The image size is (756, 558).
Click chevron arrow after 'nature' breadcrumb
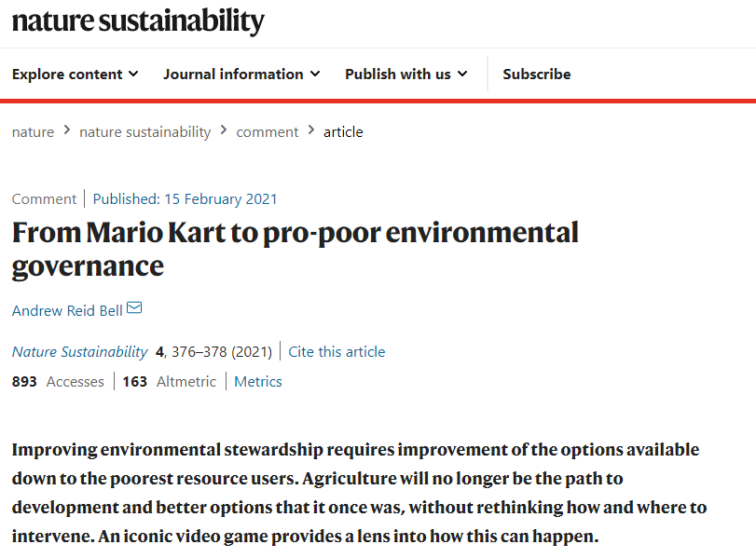click(67, 130)
